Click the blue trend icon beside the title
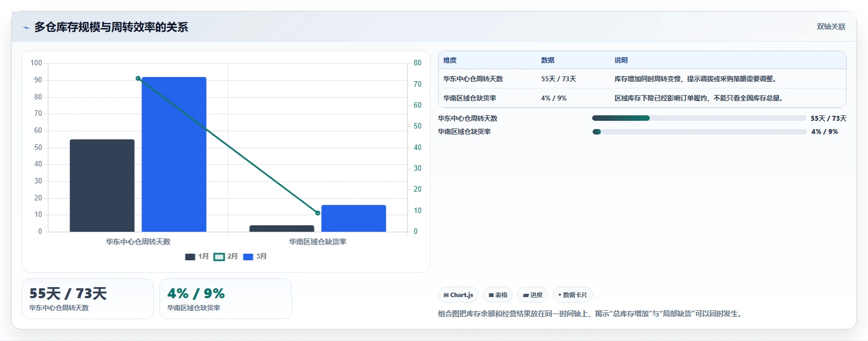This screenshot has height=341, width=868. [x=26, y=27]
